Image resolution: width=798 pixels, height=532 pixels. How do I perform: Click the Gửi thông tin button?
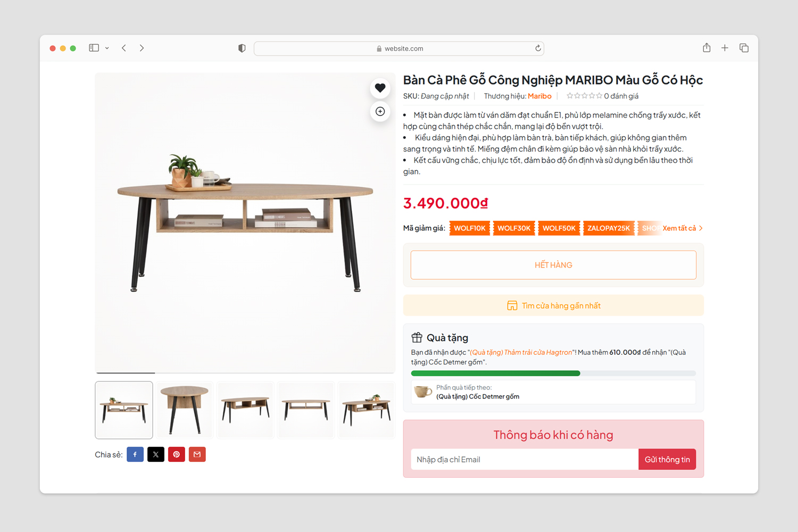(667, 460)
